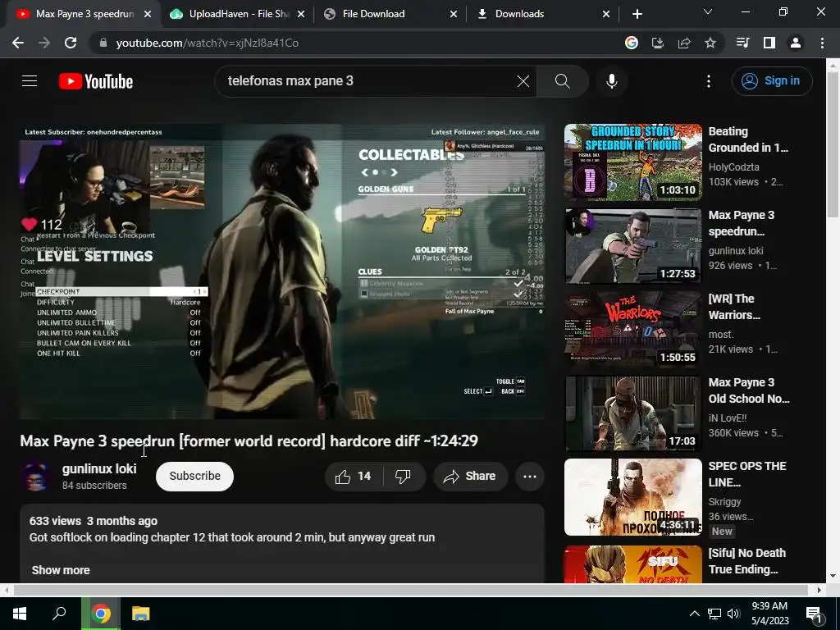Clear the search text with X

(x=523, y=81)
